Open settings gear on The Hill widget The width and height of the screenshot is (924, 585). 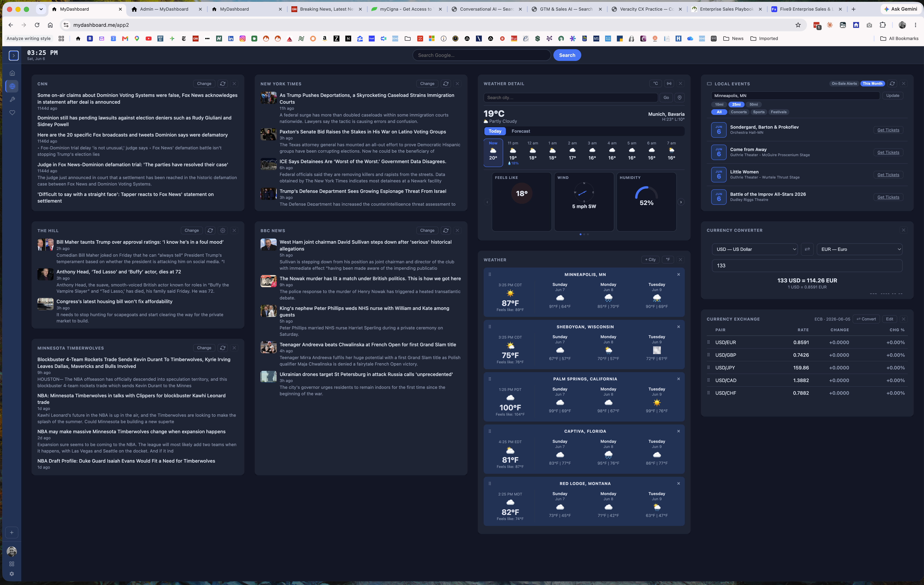[223, 230]
